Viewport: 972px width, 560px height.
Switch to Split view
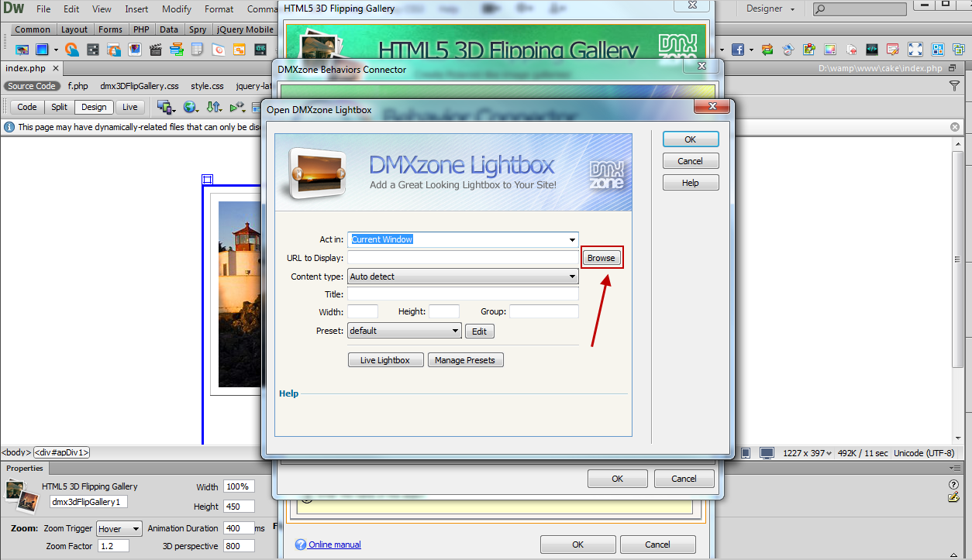point(60,107)
